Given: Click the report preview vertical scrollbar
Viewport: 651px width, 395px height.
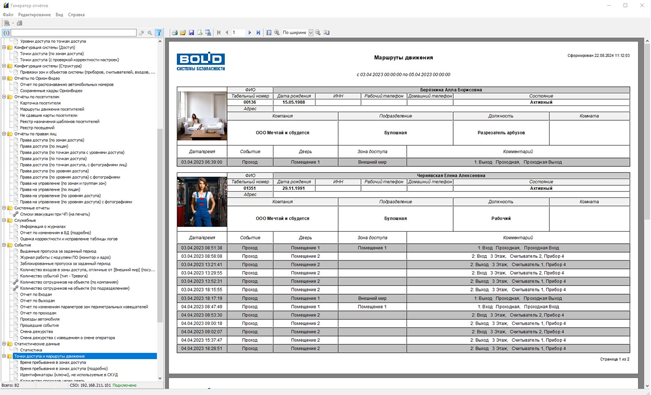Looking at the screenshot, I should point(647,133).
